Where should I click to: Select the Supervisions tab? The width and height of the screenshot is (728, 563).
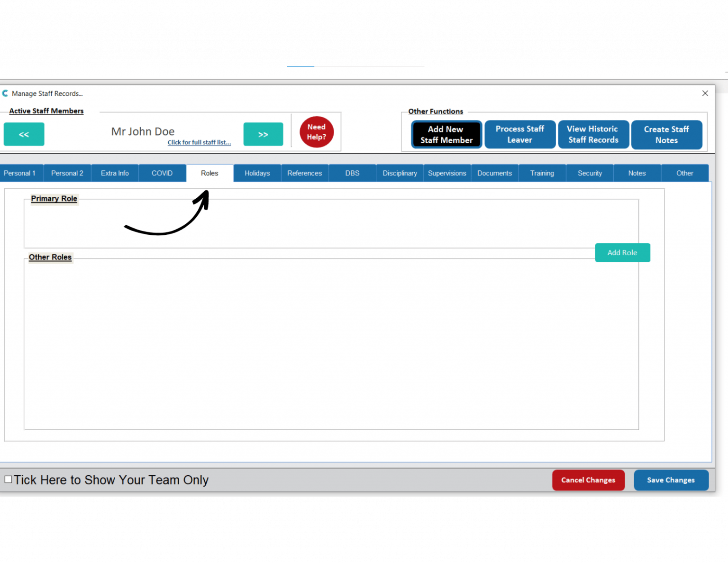(x=447, y=173)
